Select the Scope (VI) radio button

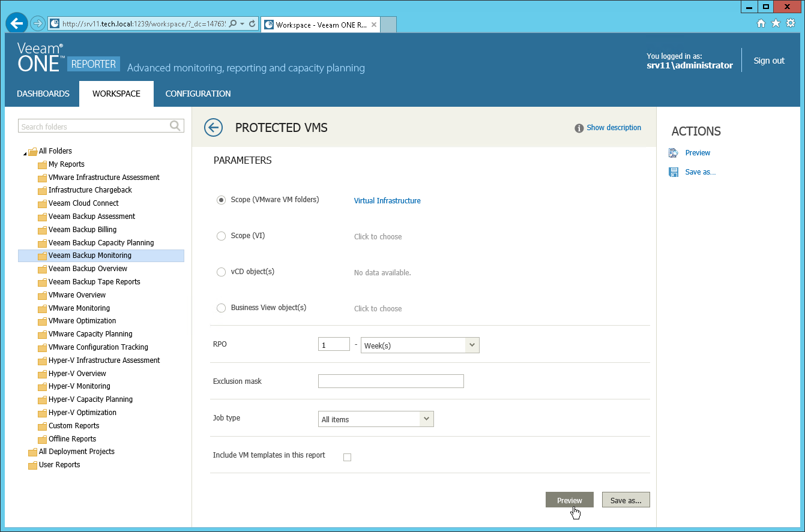coord(221,236)
